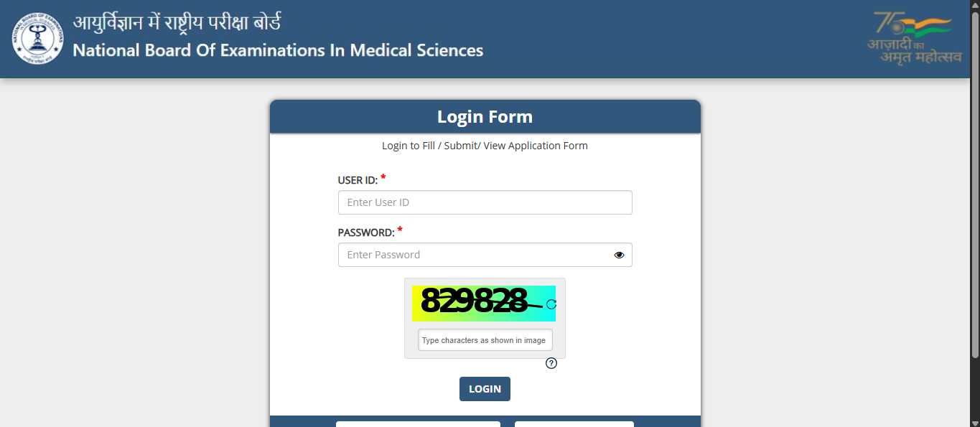Click the captcha characters text box

(x=485, y=340)
